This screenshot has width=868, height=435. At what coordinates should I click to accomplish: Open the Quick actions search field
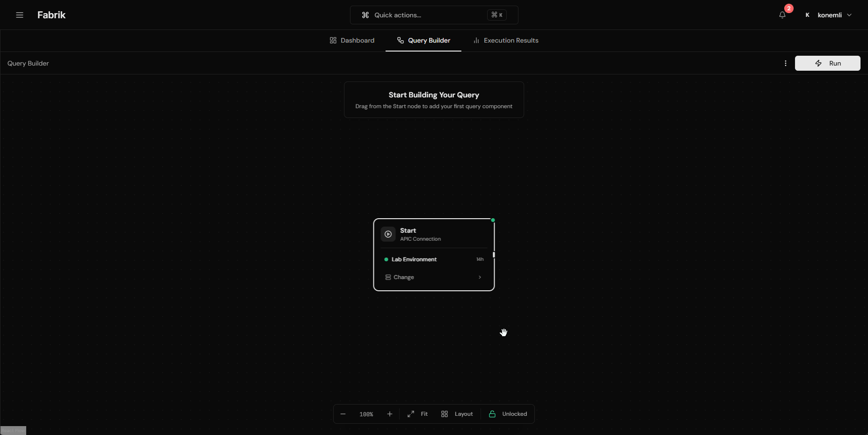pos(434,15)
